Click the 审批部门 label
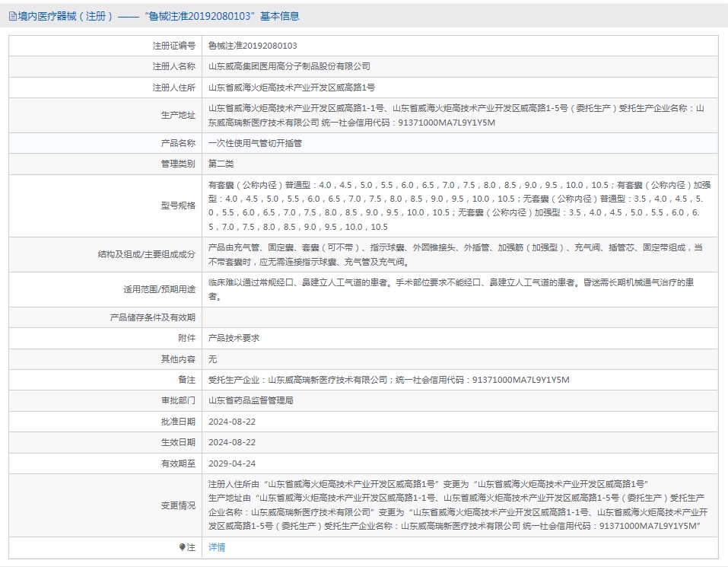The width and height of the screenshot is (728, 567). (x=178, y=400)
